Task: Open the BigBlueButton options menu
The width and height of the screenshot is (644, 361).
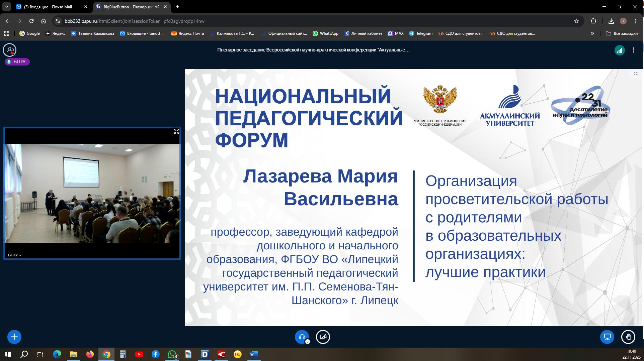Action: (633, 50)
